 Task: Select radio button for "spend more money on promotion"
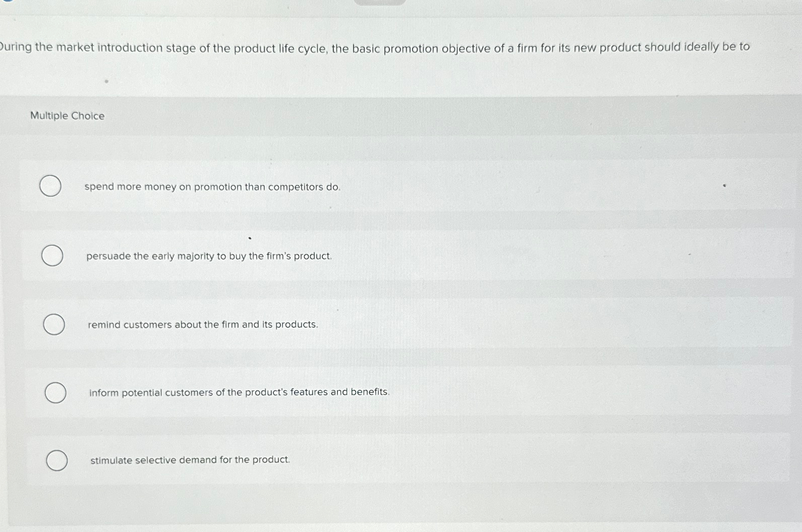tap(50, 187)
